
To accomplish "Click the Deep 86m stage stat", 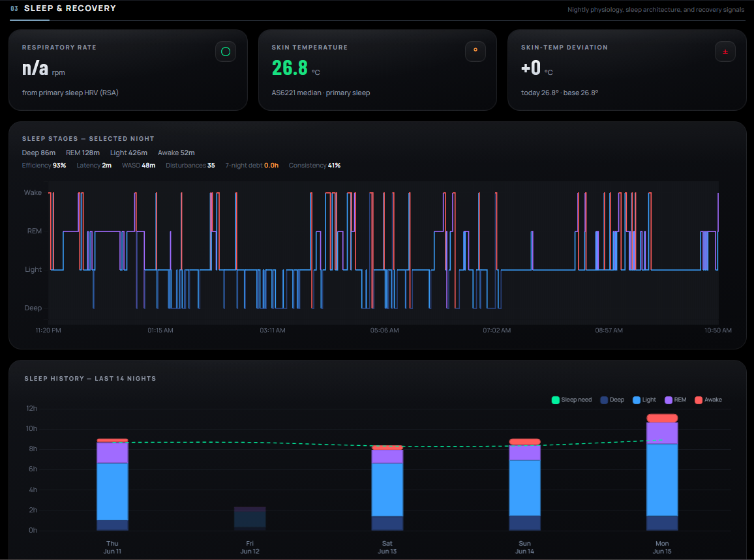I will coord(38,153).
